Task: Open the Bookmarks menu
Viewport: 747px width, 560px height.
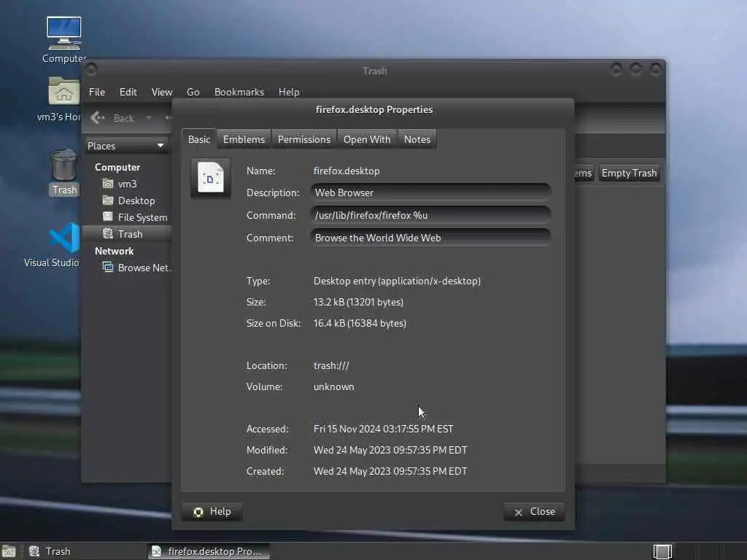Action: click(239, 92)
